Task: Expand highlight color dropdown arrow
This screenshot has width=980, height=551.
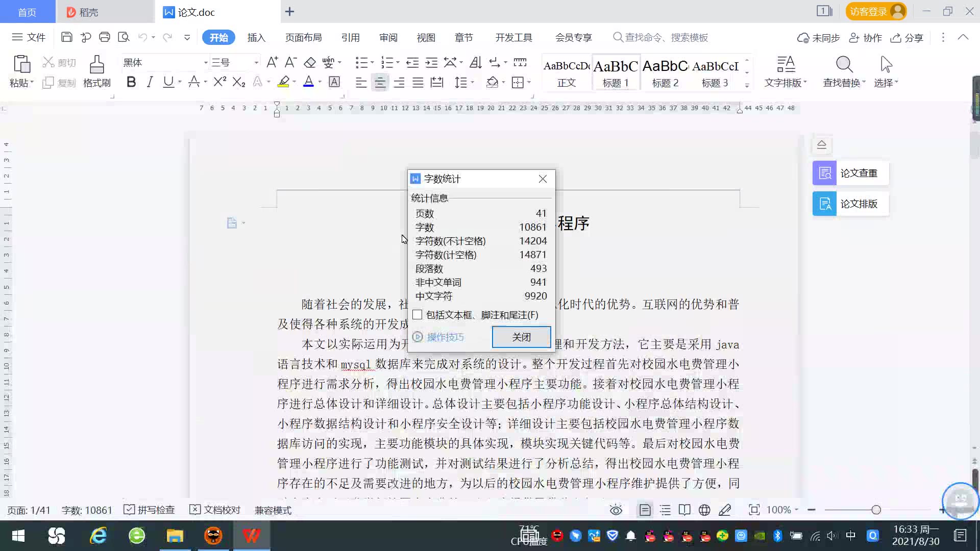Action: coord(294,82)
